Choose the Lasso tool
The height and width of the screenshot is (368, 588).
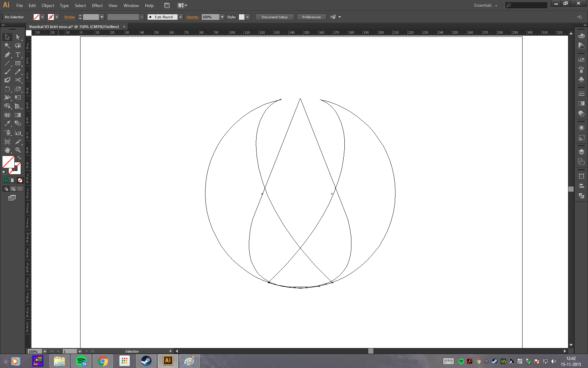click(18, 46)
